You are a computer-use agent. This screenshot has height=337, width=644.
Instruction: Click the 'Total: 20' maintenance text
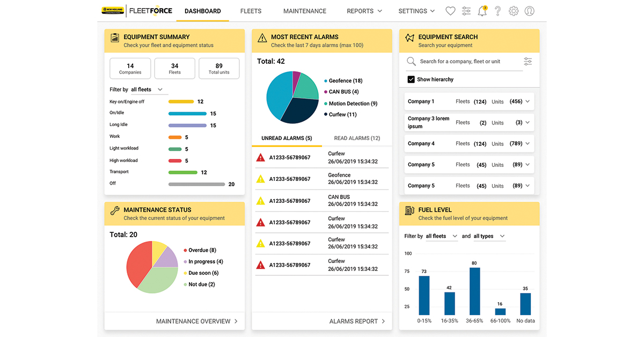[x=123, y=235]
